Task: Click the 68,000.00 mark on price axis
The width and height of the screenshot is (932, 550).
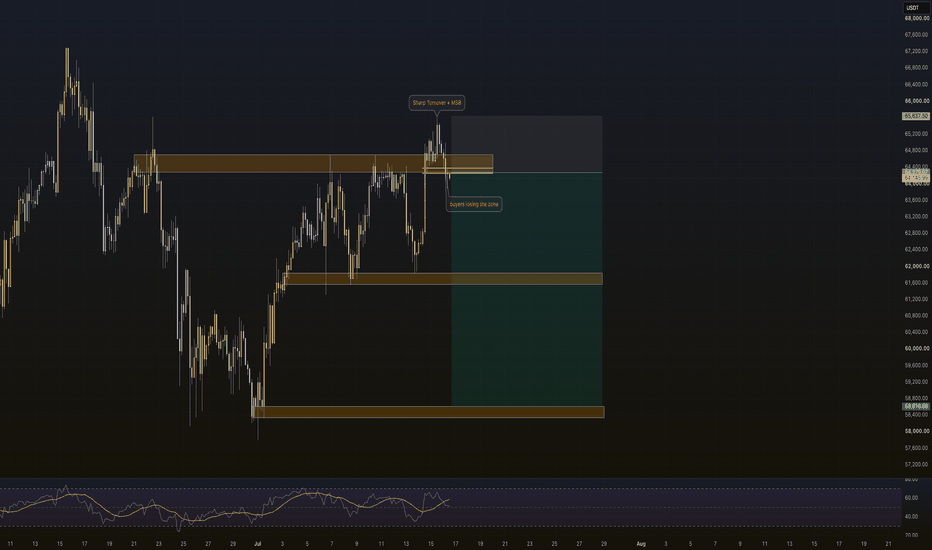Action: click(x=917, y=18)
